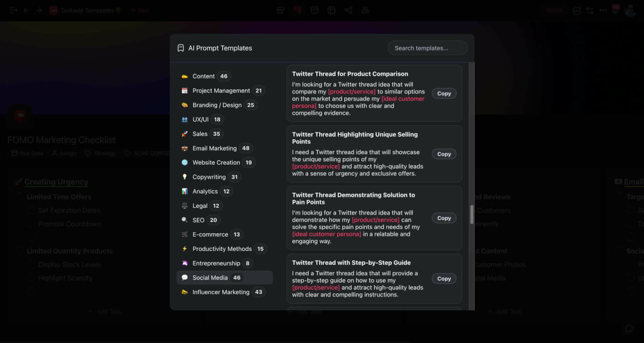This screenshot has width=644, height=343.
Task: Click the bookmark icon beside AI Prompt Templates
Action: [x=180, y=48]
